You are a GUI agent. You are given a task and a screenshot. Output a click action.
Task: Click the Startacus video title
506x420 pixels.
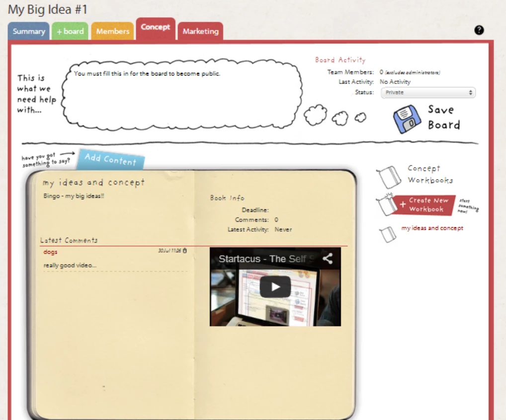pos(261,258)
